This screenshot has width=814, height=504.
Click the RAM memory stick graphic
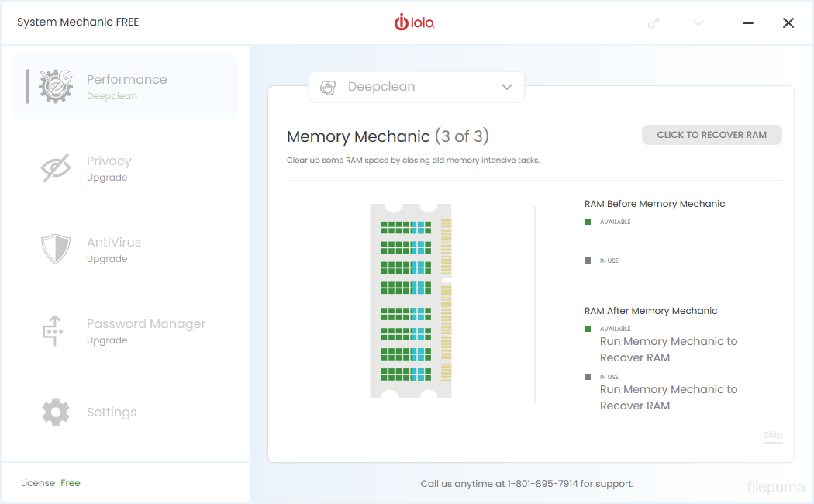click(411, 301)
